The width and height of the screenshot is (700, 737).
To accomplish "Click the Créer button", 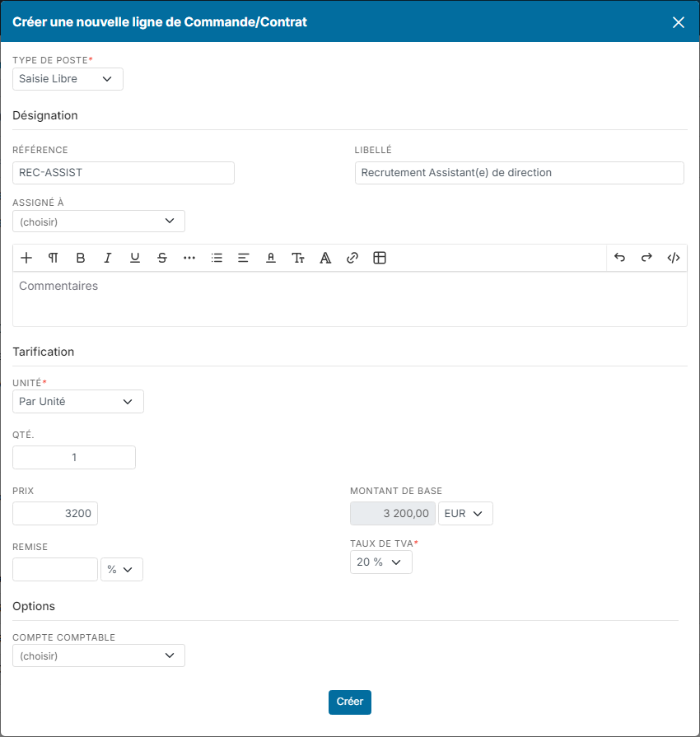I will [350, 702].
